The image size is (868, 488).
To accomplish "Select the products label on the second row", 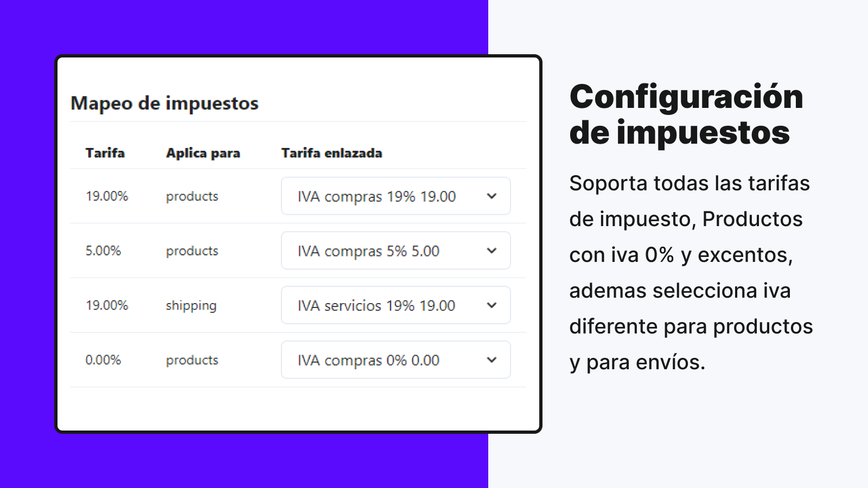I will click(x=191, y=251).
